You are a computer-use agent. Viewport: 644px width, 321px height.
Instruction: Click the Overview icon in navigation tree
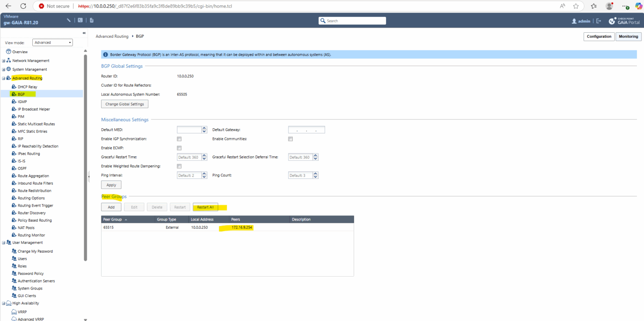(8, 52)
